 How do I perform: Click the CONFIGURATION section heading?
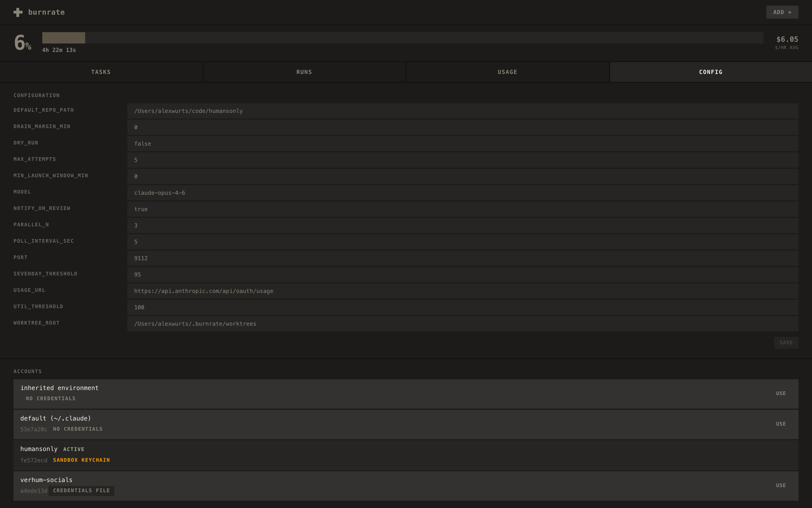37,95
